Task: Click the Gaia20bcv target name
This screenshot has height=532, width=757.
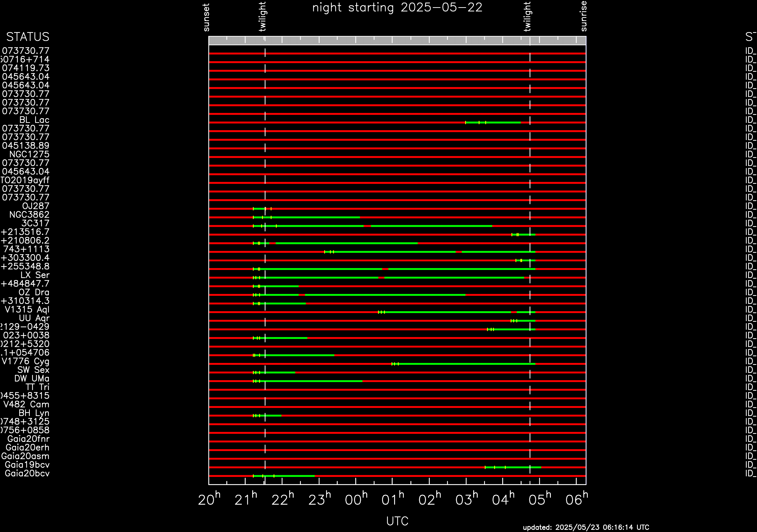Action: tap(27, 473)
